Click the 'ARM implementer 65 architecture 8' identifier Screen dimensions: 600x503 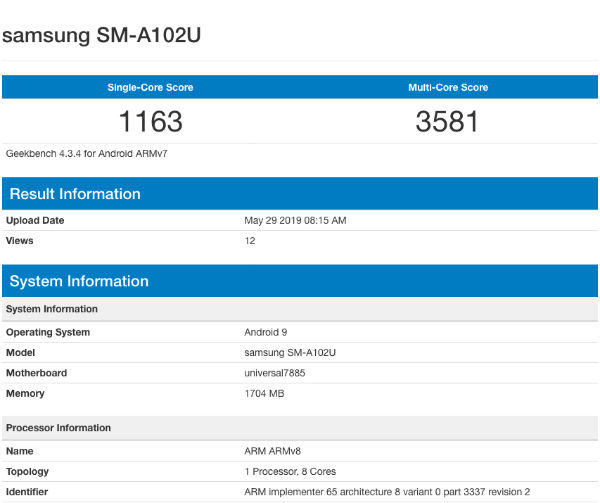pos(387,492)
